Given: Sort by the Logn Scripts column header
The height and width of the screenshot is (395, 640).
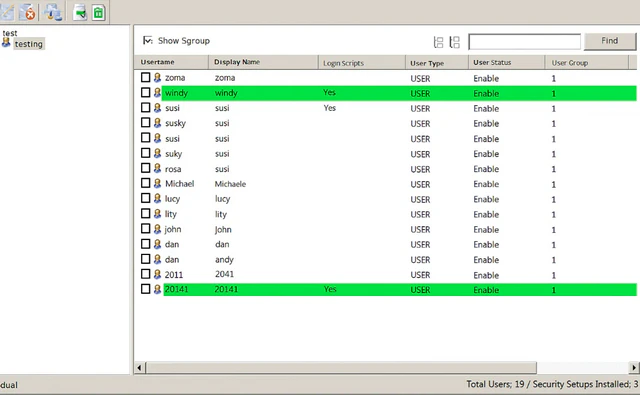Looking at the screenshot, I should [x=362, y=63].
